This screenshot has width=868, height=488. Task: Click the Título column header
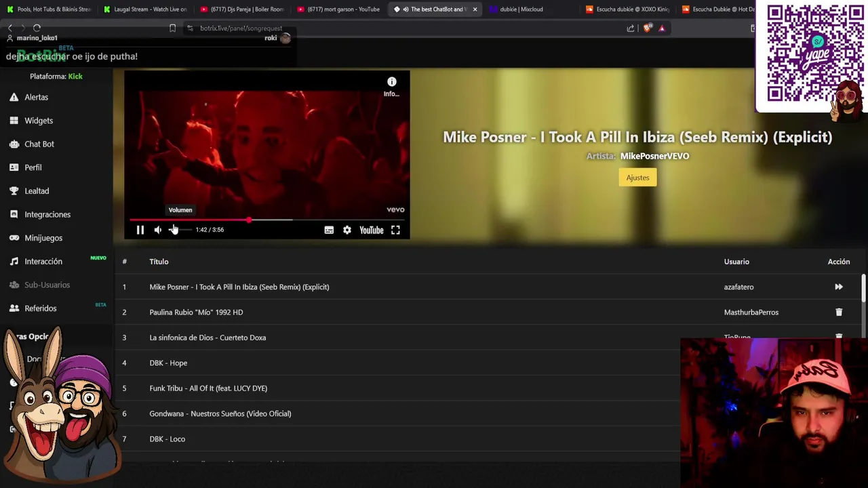(x=159, y=262)
